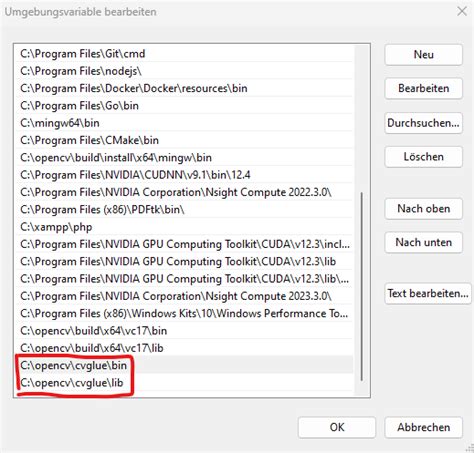Screen dimensions: 474x453
Task: Select the C:\opencv\build\x64\vc17\bin entry
Action: click(184, 331)
